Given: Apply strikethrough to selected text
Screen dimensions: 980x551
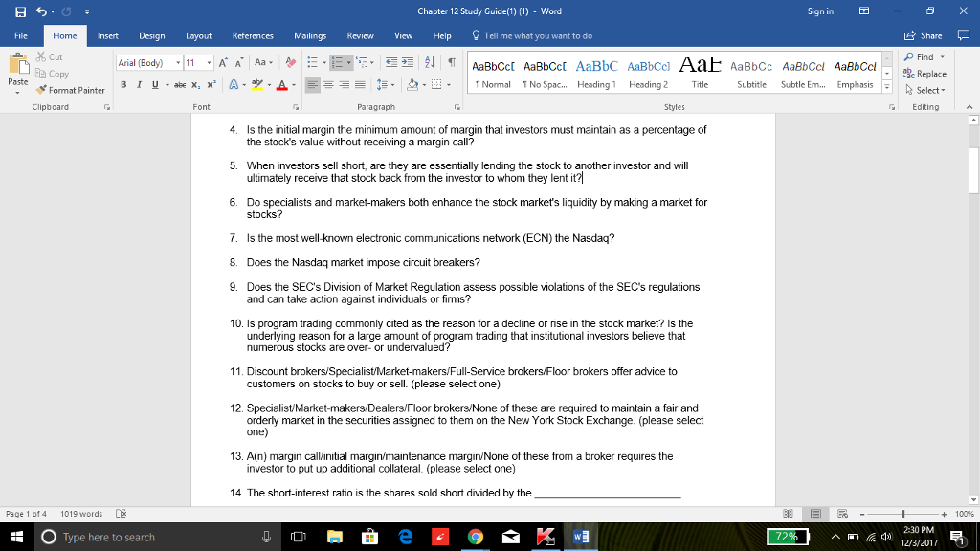Looking at the screenshot, I should tap(179, 84).
